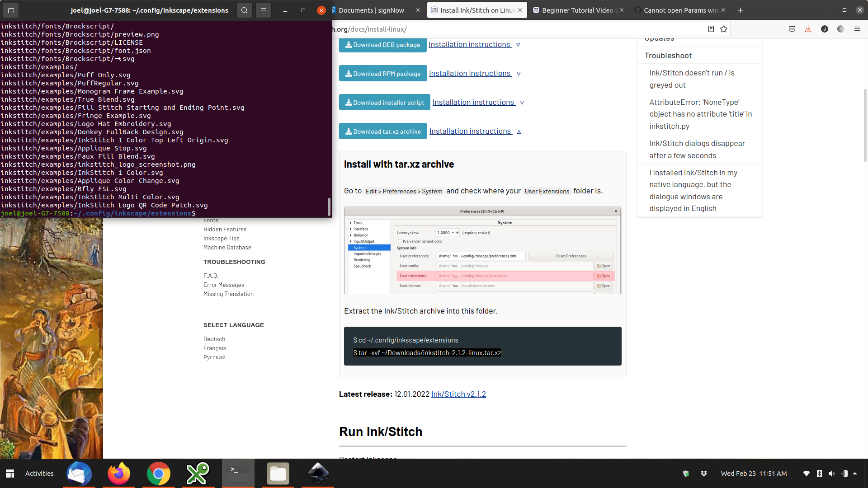Click the Dropbox icon in the system tray
Image resolution: width=868 pixels, height=488 pixels.
pyautogui.click(x=704, y=474)
